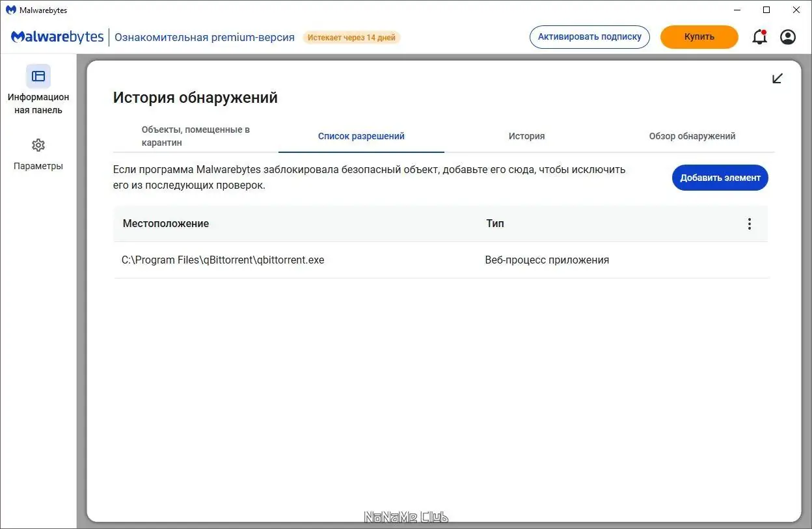
Task: Click Веб-процесс приложения type cell
Action: click(x=547, y=260)
